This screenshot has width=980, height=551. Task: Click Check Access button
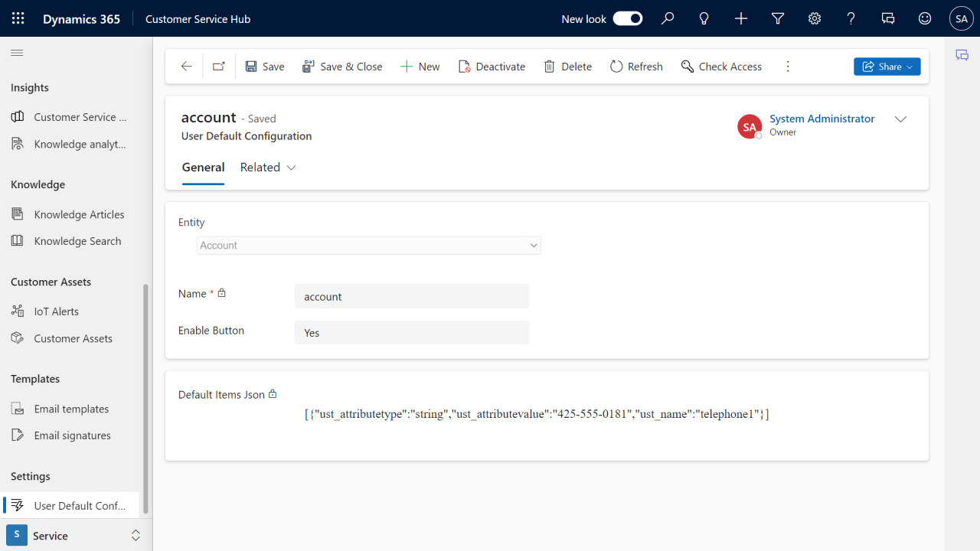(721, 67)
